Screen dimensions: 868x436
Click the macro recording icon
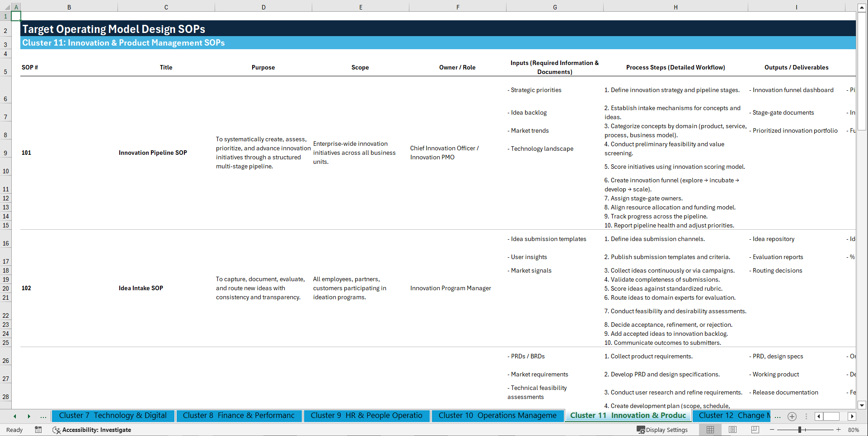(x=38, y=430)
